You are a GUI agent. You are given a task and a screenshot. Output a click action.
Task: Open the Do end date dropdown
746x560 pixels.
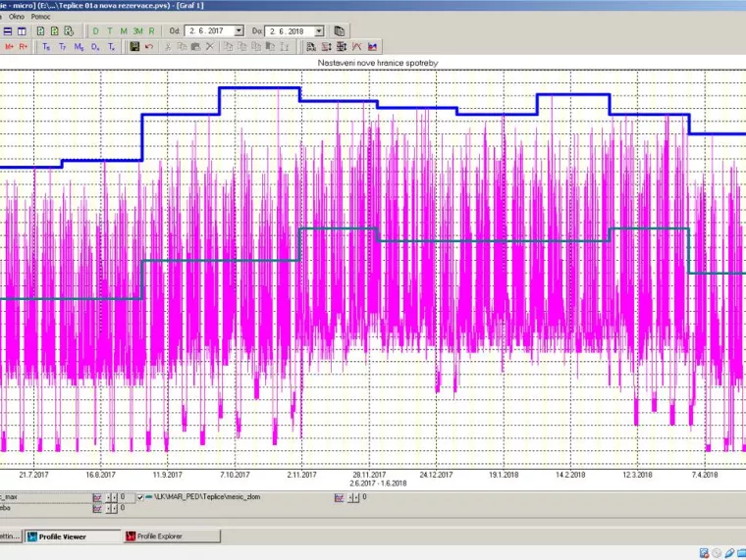pos(319,31)
